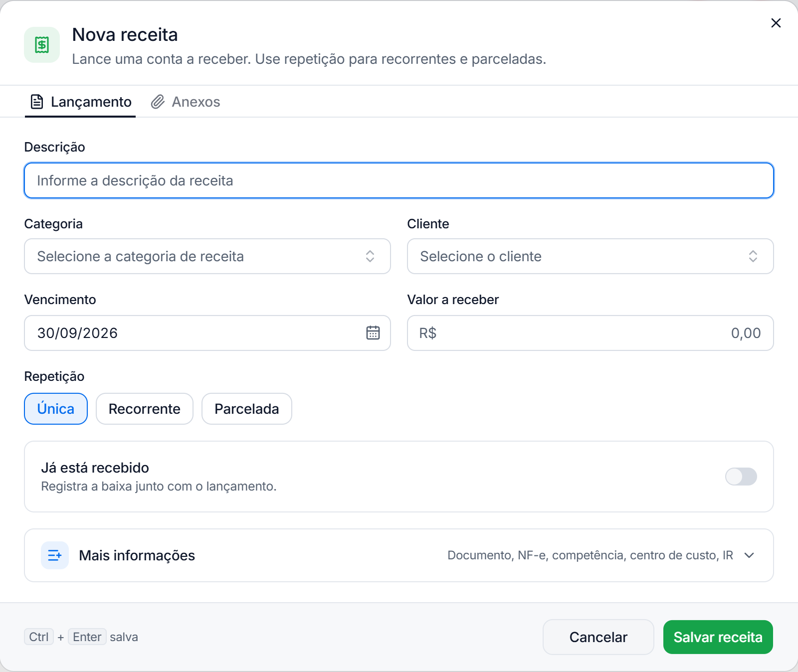
Task: Click the Cliente up-down chevron icon
Action: click(x=753, y=256)
